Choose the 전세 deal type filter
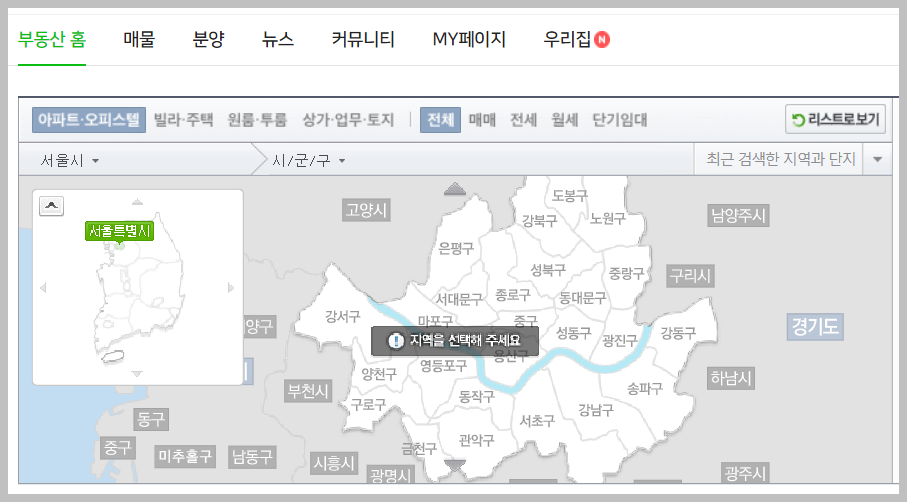The width and height of the screenshot is (907, 502). click(523, 120)
